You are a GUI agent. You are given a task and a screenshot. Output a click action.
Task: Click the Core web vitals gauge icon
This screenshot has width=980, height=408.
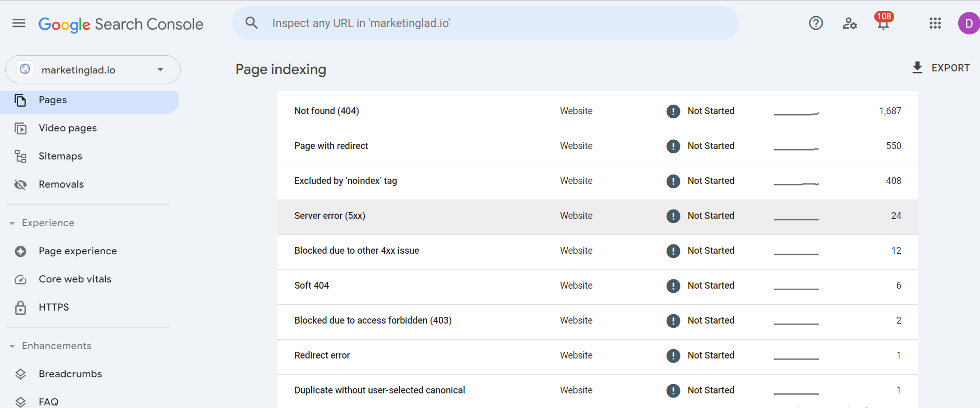[x=20, y=280]
